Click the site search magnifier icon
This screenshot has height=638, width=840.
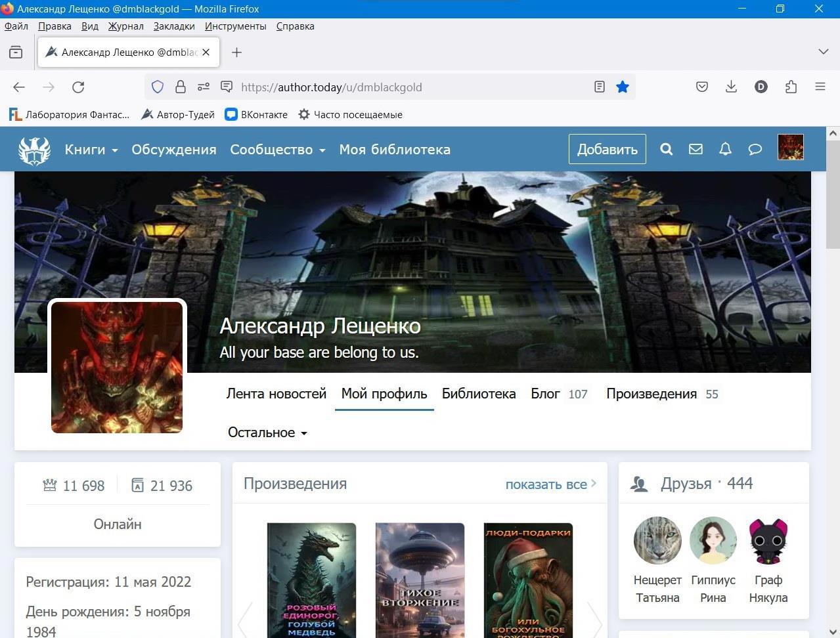(666, 149)
